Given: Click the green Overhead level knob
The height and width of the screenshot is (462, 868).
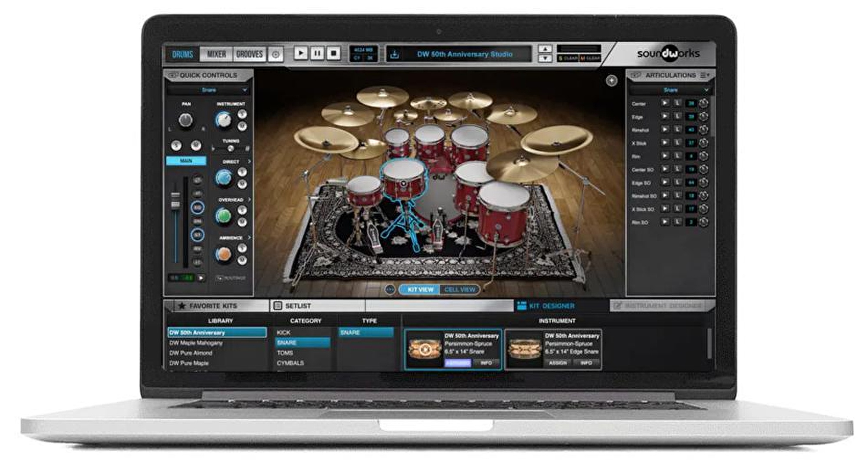Looking at the screenshot, I should (x=224, y=216).
